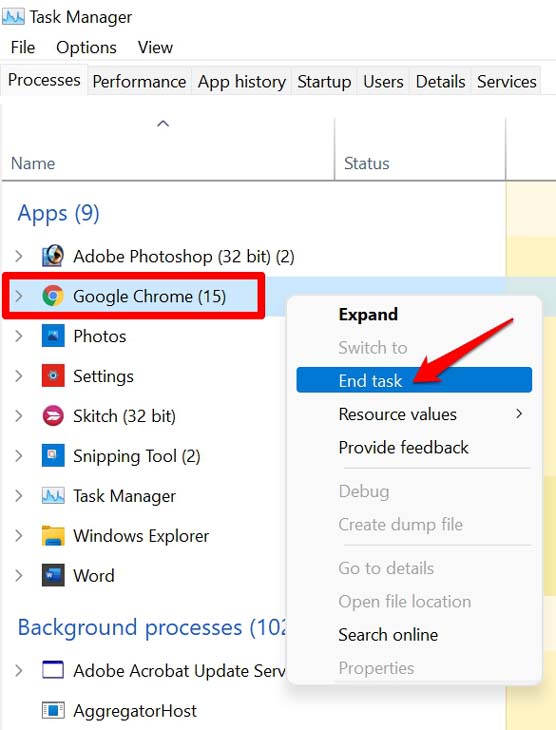
Task: Switch to the Services tab
Action: pos(507,81)
